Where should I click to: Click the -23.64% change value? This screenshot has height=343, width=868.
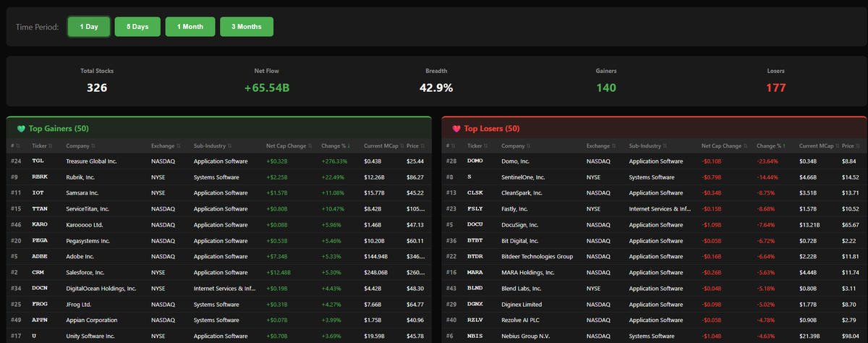[x=768, y=161]
